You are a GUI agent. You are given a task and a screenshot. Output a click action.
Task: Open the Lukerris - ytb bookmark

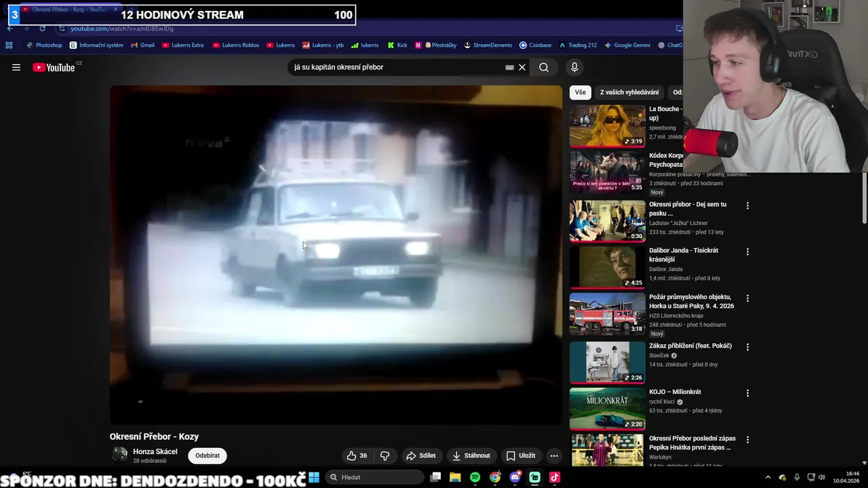pos(323,45)
